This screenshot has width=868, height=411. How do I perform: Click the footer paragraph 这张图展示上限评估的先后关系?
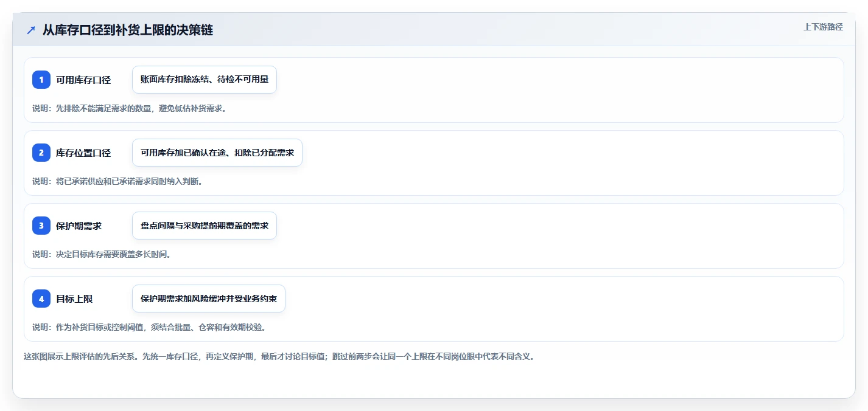point(279,356)
